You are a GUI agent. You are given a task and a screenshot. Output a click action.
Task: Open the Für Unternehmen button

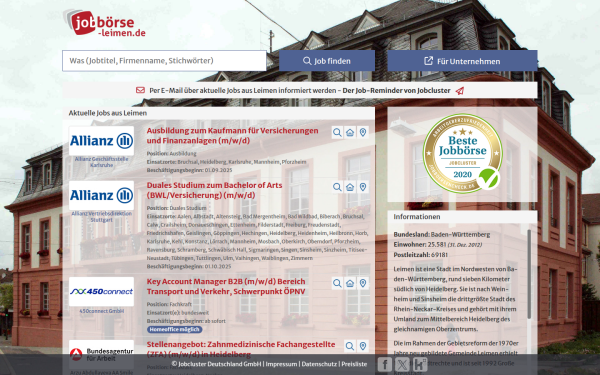pyautogui.click(x=462, y=60)
